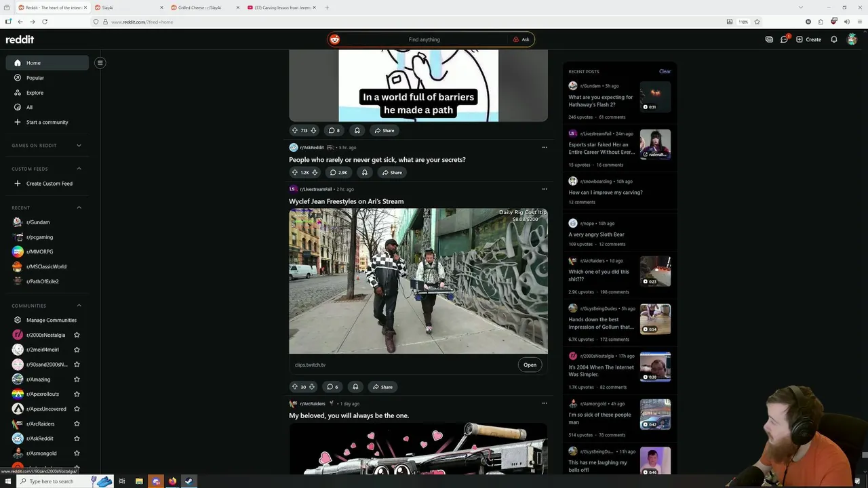Image resolution: width=868 pixels, height=488 pixels.
Task: Click Open on the clips.twitch.tv link
Action: [x=530, y=365]
